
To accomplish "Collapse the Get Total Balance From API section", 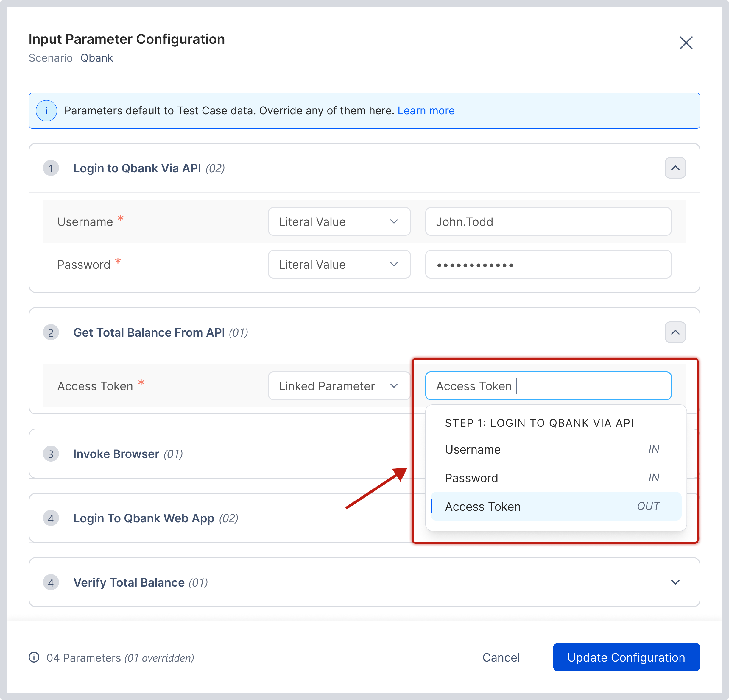I will [x=675, y=332].
